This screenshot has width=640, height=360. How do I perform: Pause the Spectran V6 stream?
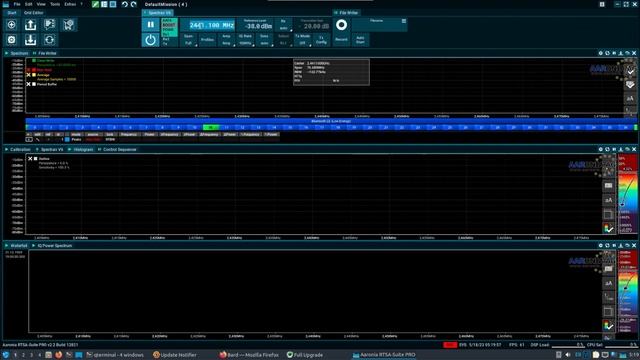(151, 25)
